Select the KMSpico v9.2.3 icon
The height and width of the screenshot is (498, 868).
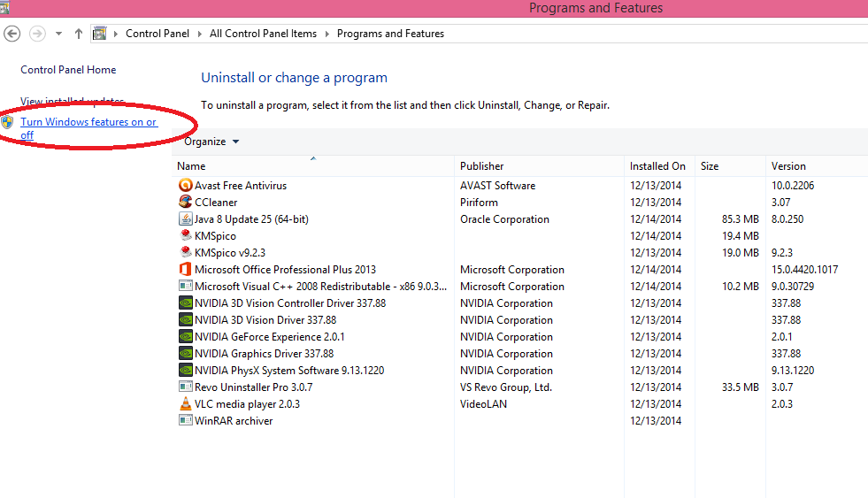[x=186, y=252]
